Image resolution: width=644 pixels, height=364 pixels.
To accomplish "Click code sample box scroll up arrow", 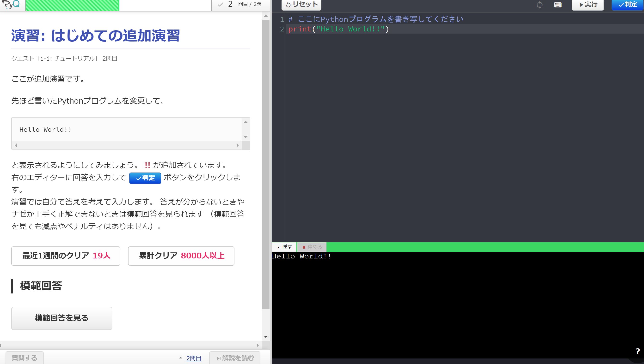I will [x=246, y=122].
